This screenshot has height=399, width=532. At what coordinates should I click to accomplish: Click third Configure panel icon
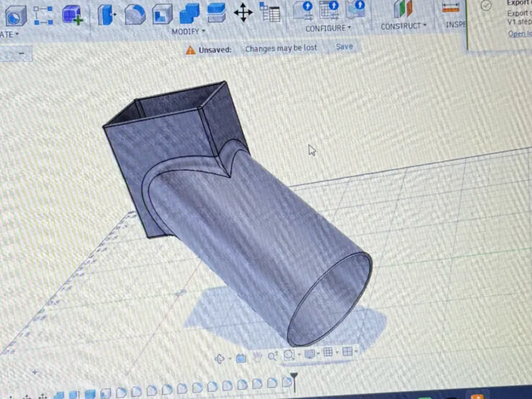click(x=355, y=9)
